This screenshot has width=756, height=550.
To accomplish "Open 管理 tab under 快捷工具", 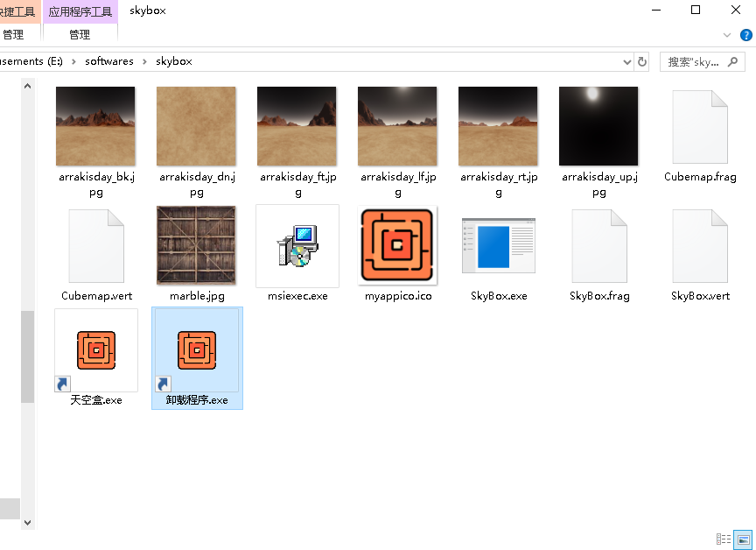I will tap(13, 35).
